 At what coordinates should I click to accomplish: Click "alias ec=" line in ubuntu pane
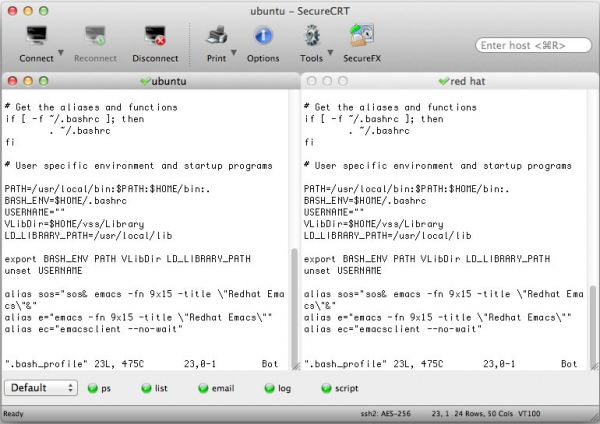pyautogui.click(x=94, y=329)
